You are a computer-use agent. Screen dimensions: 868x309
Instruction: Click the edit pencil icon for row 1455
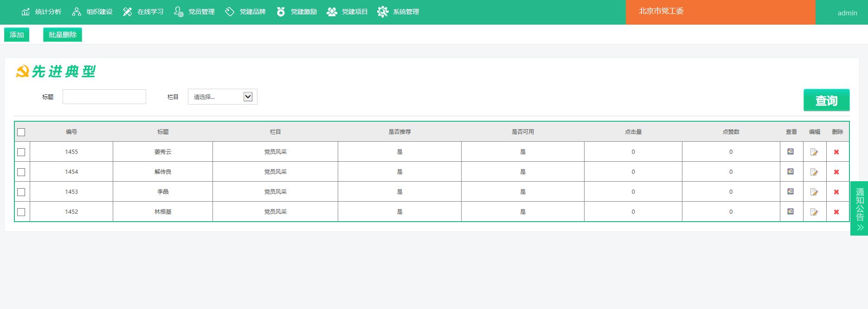814,152
